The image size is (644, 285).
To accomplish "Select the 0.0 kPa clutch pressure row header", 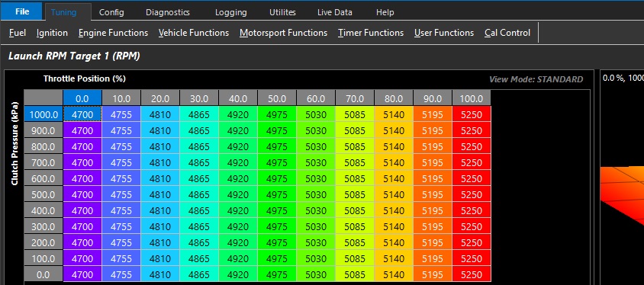I will click(43, 274).
